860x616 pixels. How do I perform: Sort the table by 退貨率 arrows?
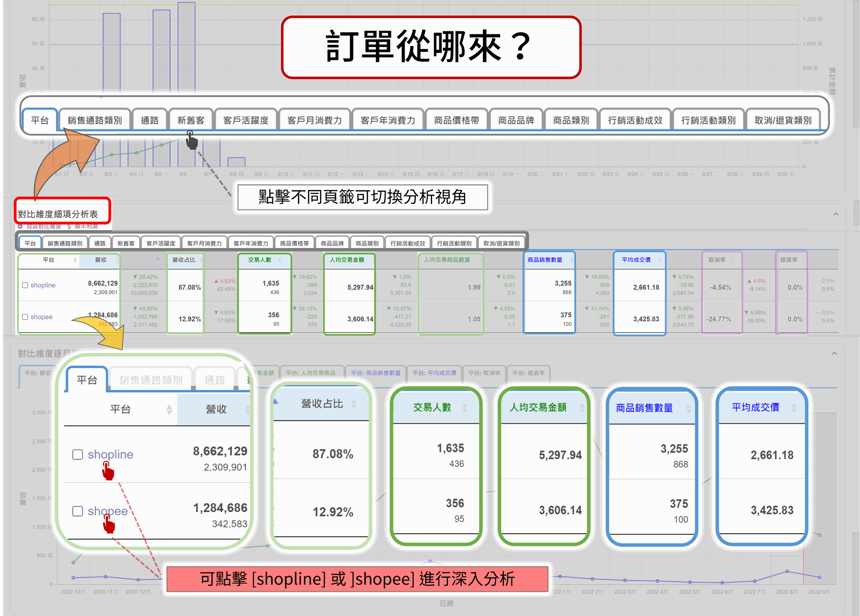(803, 260)
